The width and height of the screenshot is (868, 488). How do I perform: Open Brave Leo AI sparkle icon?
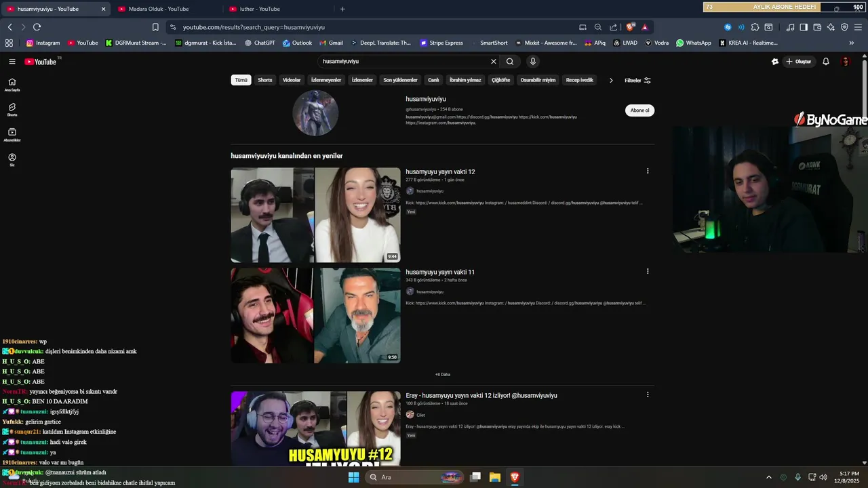pyautogui.click(x=831, y=27)
